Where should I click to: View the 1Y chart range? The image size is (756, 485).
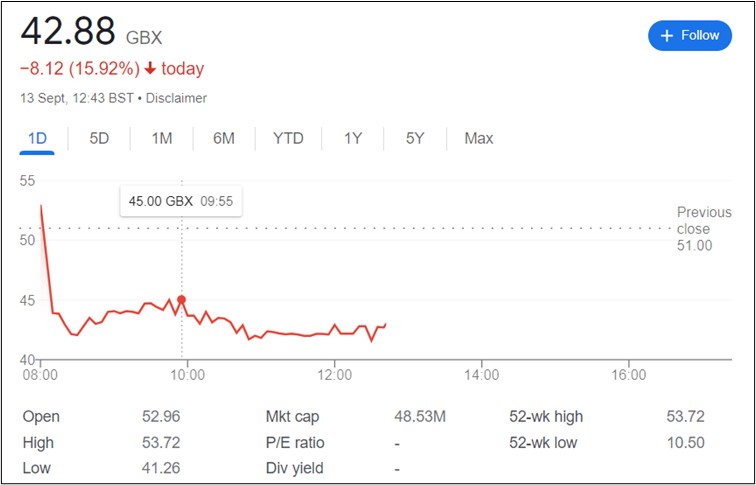[353, 138]
